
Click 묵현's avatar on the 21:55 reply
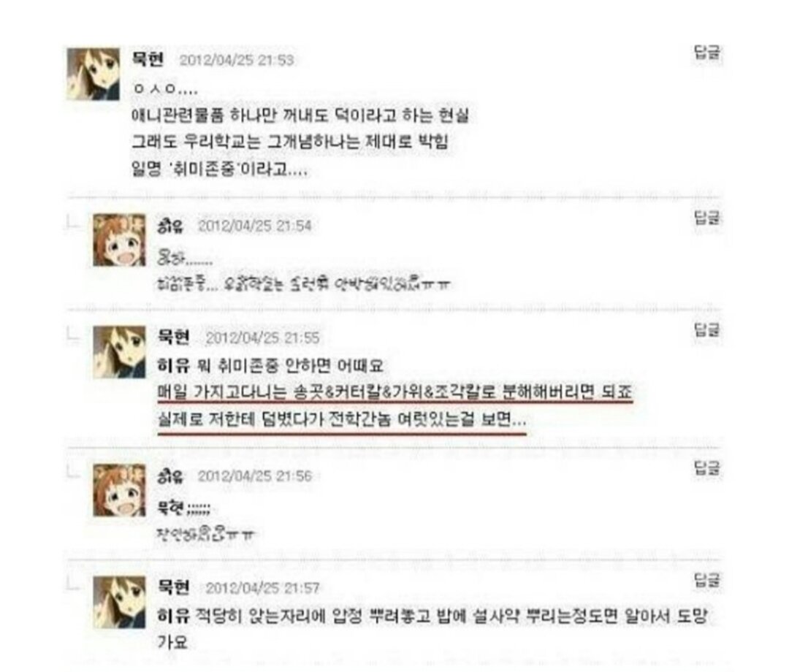tap(119, 352)
